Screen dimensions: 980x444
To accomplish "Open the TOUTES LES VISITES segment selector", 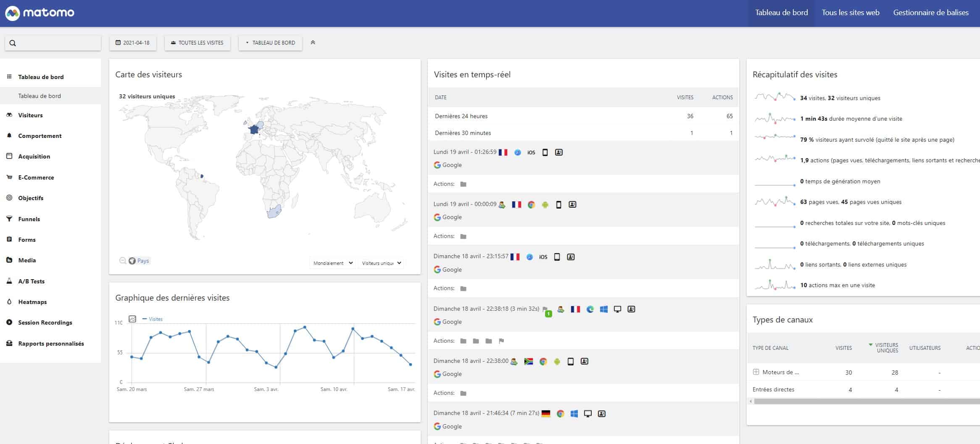I will 197,42.
